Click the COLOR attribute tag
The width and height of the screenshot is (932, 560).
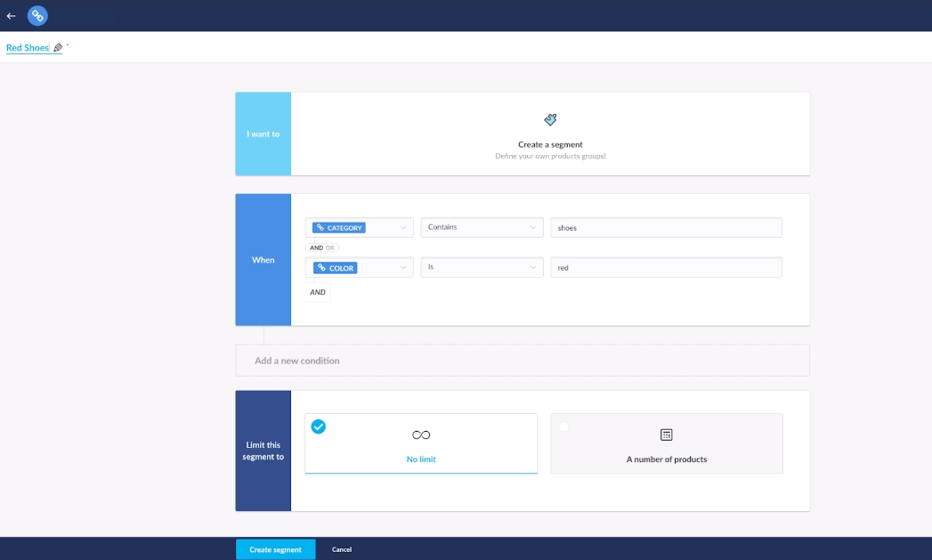(336, 268)
